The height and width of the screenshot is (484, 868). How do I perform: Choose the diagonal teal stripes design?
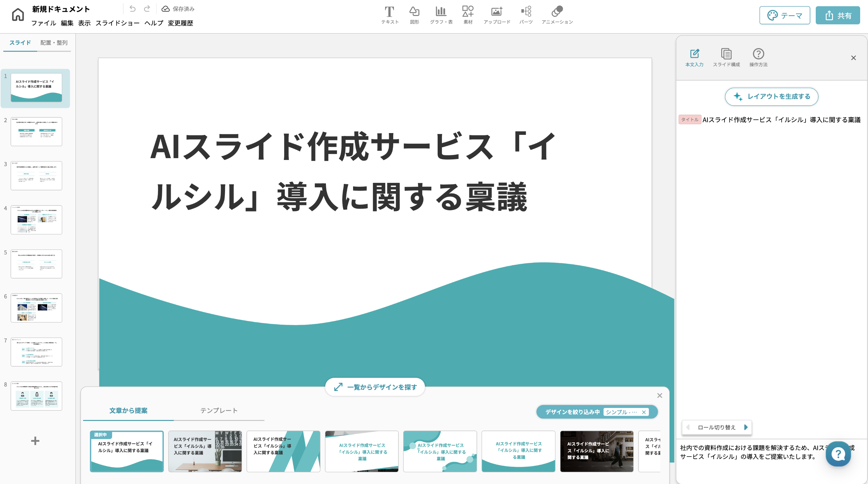coord(283,451)
